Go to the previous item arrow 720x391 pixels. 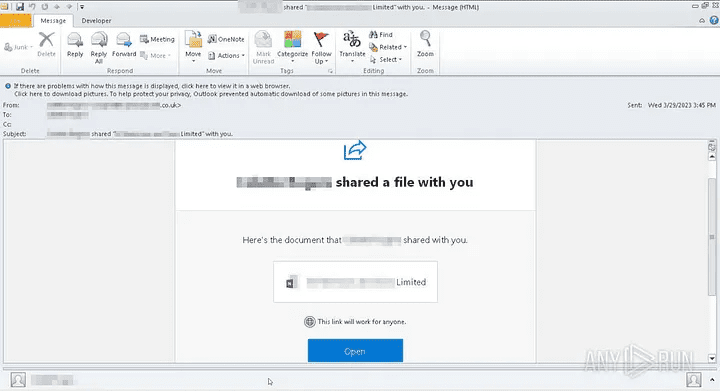click(x=57, y=7)
